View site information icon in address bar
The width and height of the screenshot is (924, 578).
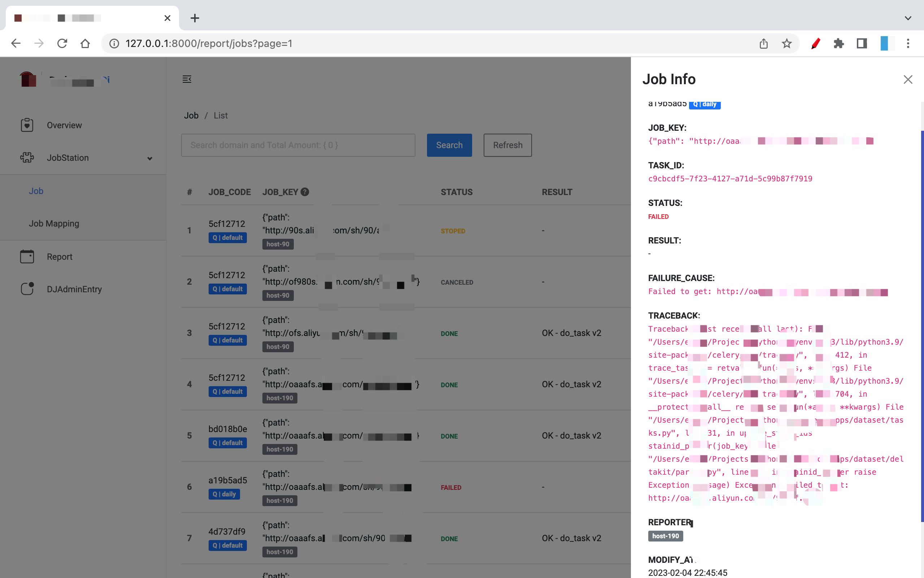tap(114, 44)
